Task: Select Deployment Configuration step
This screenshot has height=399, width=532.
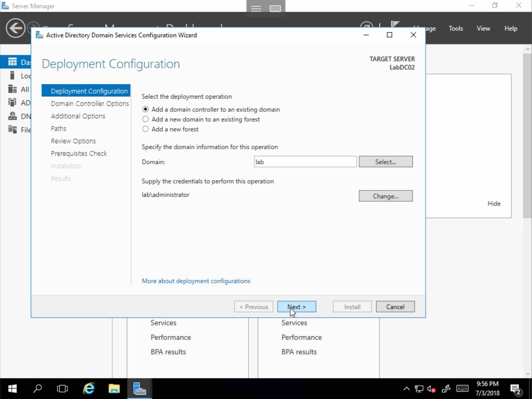Action: (86, 91)
